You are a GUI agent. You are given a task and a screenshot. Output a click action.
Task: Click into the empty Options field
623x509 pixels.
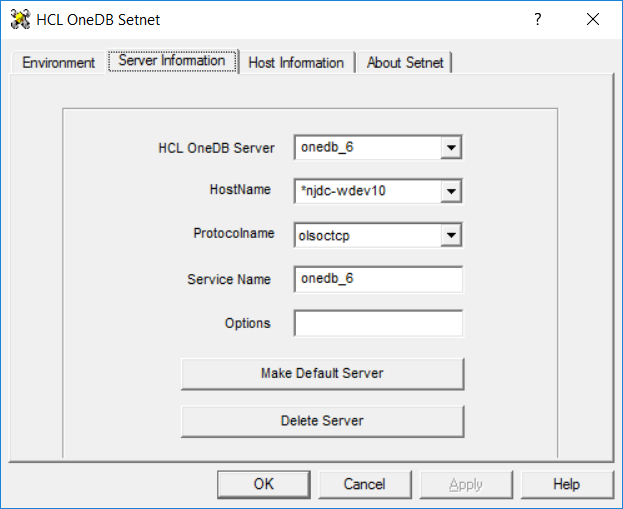(378, 323)
